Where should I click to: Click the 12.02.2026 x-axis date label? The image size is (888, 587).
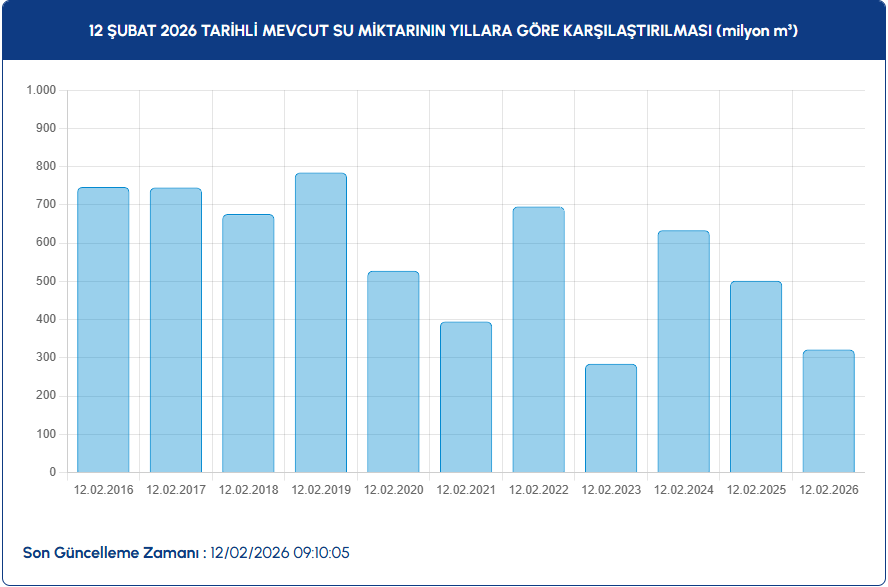pyautogui.click(x=829, y=490)
